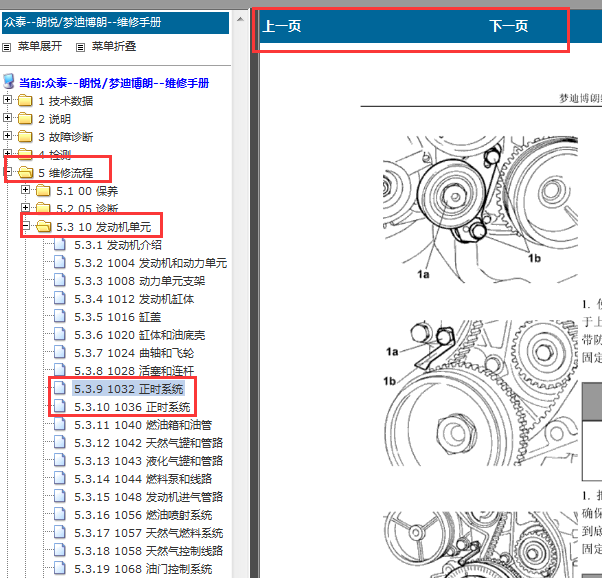This screenshot has height=578, width=602.
Task: Select the 2 说明 folder icon
Action: tap(25, 118)
